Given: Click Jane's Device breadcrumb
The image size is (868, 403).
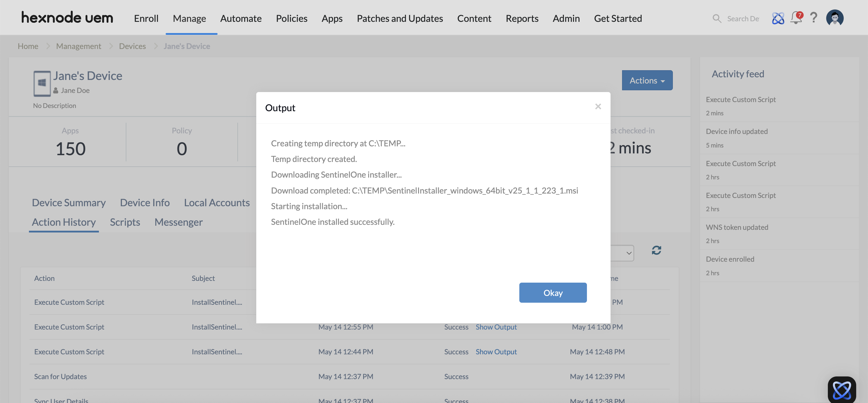Looking at the screenshot, I should pos(187,46).
